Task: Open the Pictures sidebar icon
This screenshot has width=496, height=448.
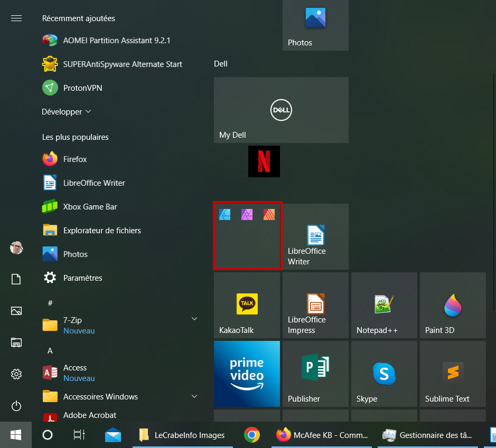Action: click(x=16, y=311)
